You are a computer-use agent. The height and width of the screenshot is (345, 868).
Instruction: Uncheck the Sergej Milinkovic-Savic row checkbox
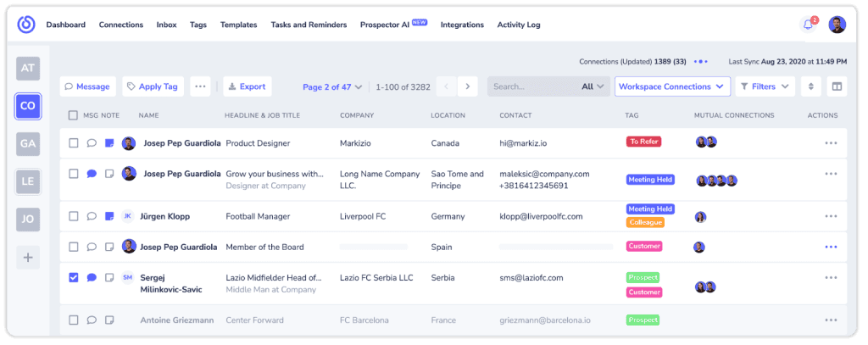click(x=74, y=277)
